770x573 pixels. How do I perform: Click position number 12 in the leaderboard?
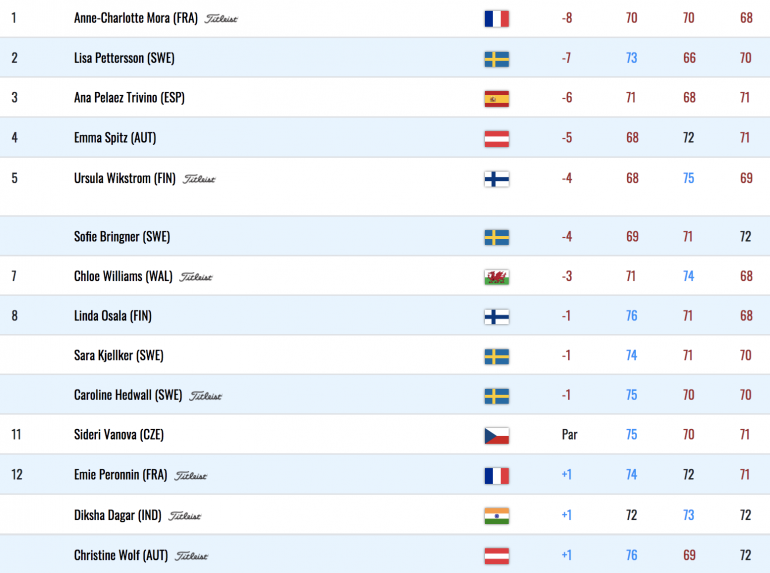17,475
